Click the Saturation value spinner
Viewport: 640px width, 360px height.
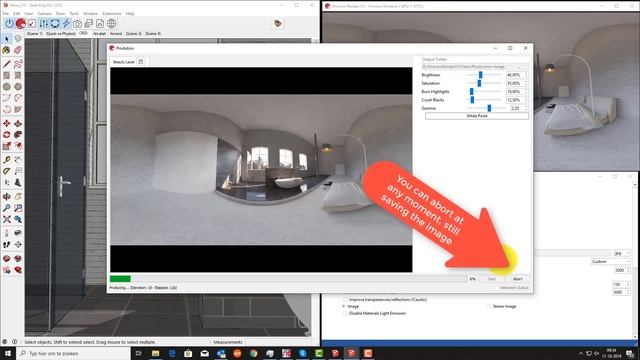(x=517, y=83)
